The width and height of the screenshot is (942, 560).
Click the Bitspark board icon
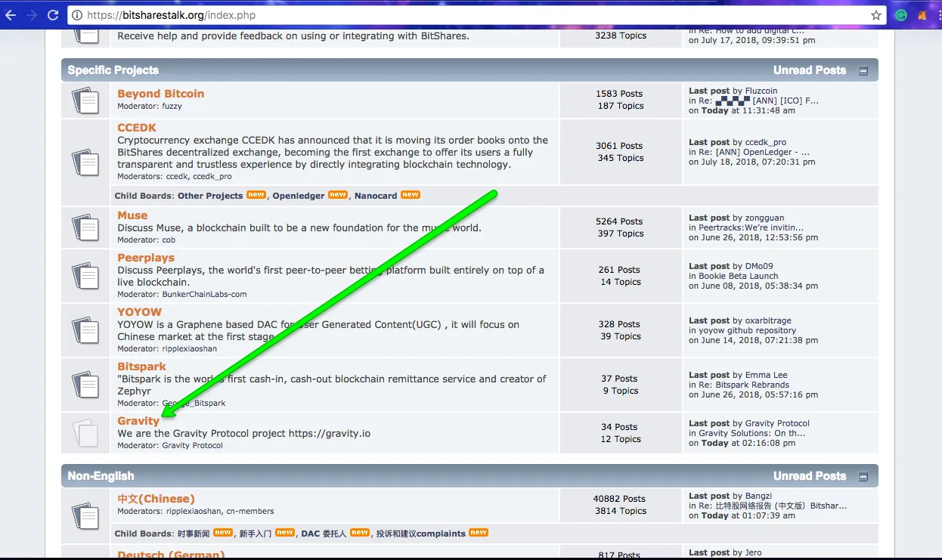click(85, 384)
